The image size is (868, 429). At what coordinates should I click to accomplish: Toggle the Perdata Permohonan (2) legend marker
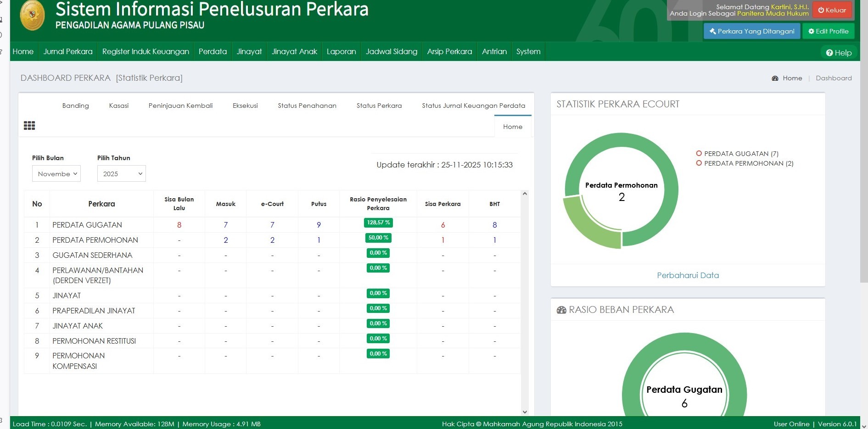[699, 163]
